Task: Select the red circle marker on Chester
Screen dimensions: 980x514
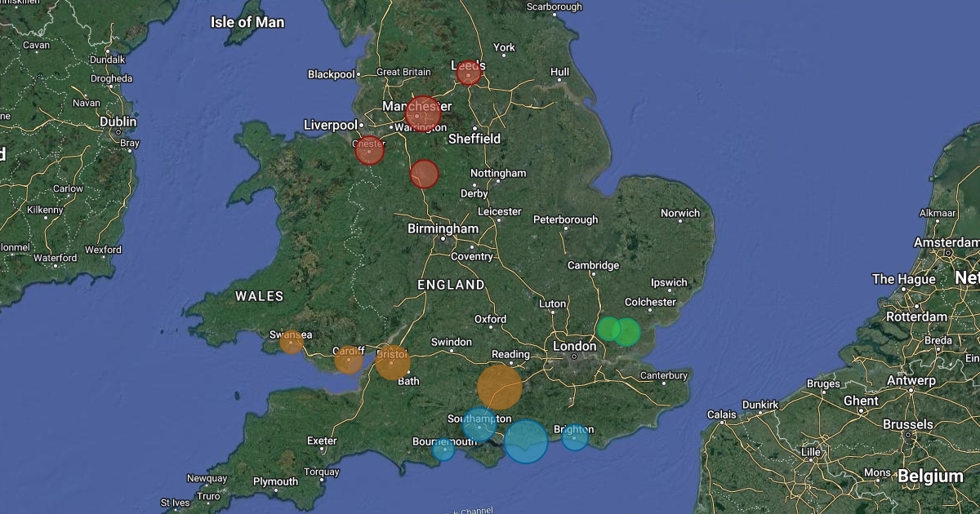Action: tap(369, 150)
